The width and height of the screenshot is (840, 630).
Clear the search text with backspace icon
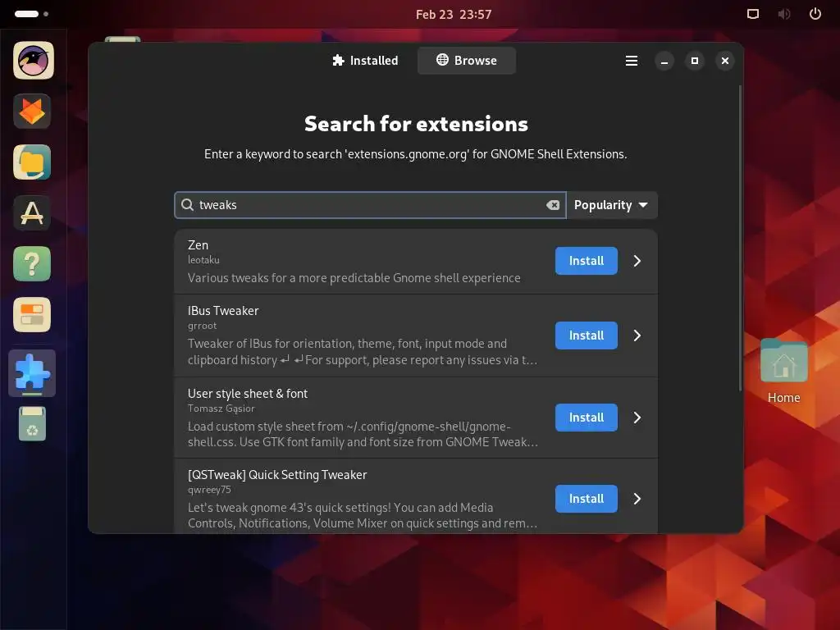553,205
